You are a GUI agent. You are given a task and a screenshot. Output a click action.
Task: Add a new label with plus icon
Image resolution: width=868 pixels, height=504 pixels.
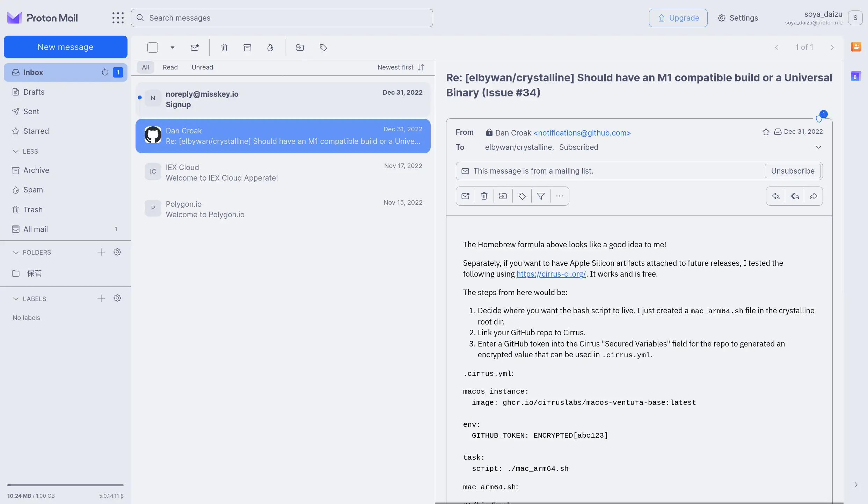point(101,298)
